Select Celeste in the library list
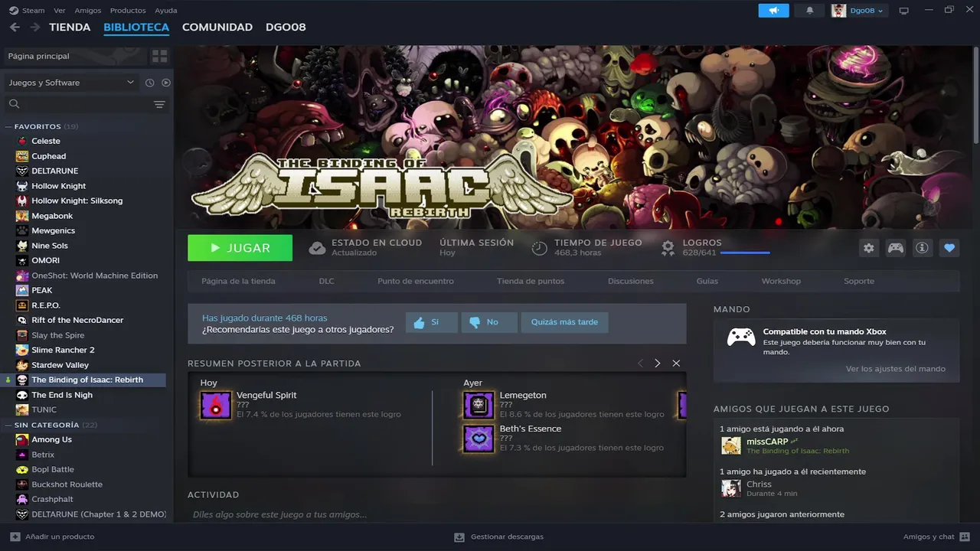The width and height of the screenshot is (980, 551). [x=46, y=141]
